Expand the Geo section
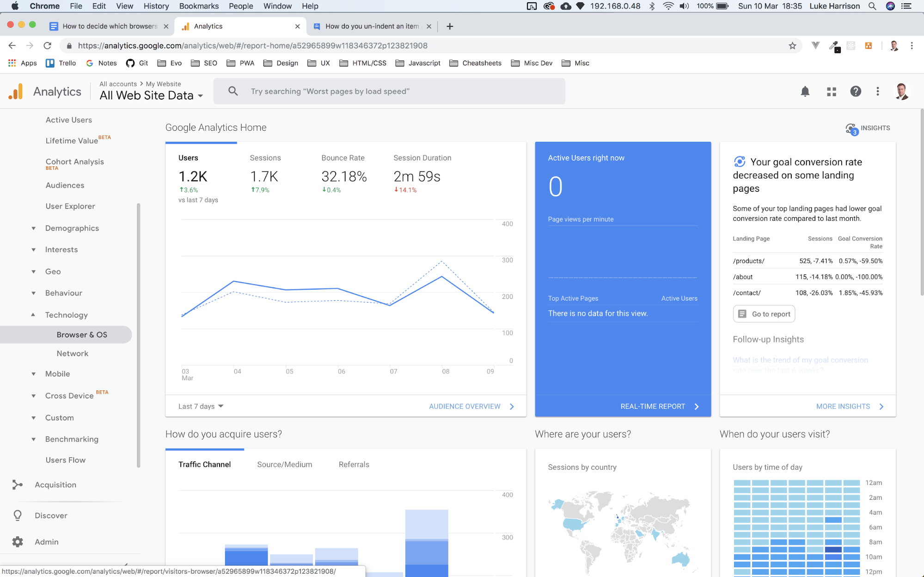 [34, 272]
